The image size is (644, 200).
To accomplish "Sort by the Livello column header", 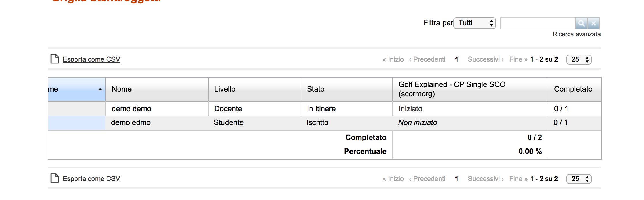I will (225, 89).
